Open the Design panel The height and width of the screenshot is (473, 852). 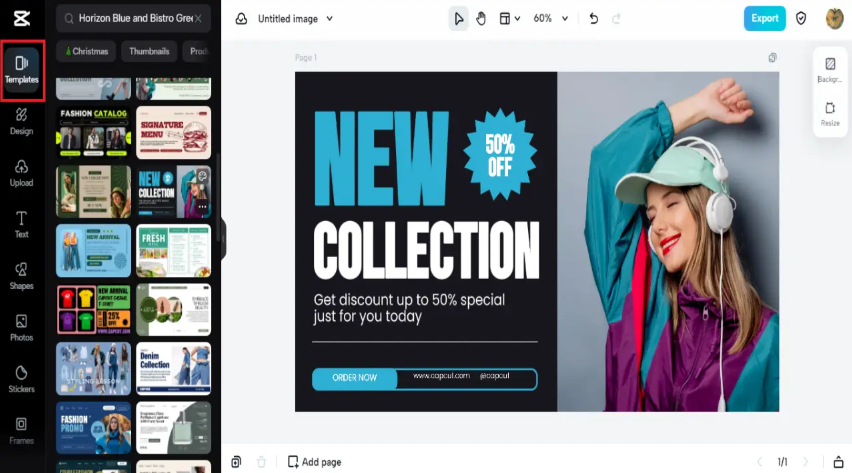(x=22, y=121)
